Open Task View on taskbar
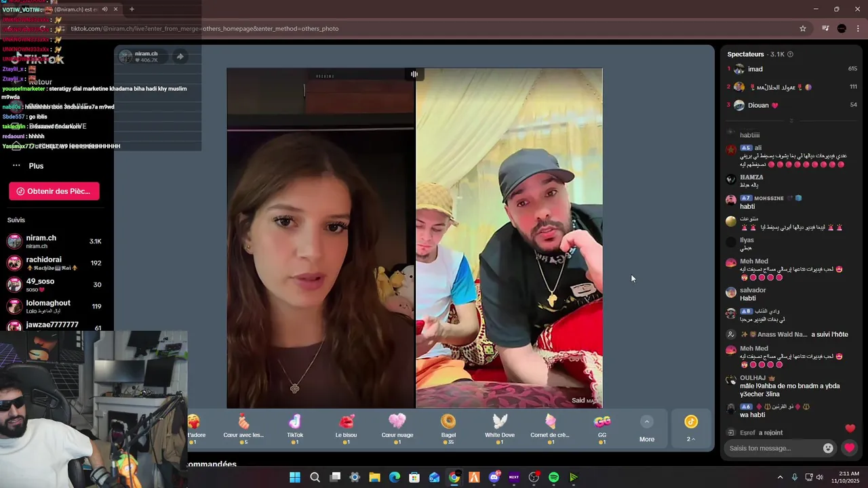868x488 pixels. 335,477
